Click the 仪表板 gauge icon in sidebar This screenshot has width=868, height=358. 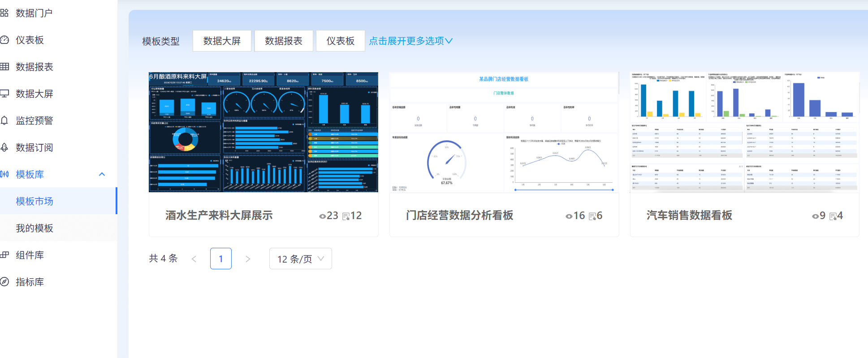4,40
